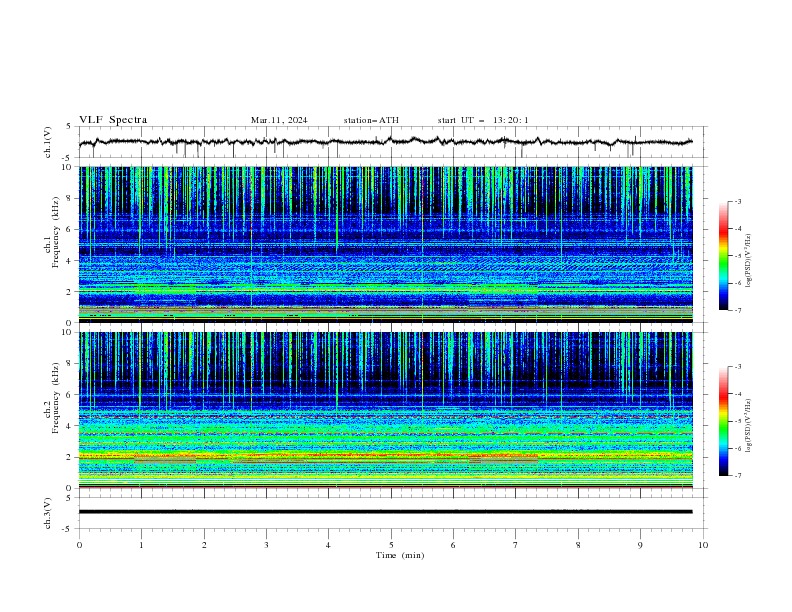Screen dimensions: 792x612
Task: Click the "-7" value on lower colorbar
Action: [x=738, y=476]
